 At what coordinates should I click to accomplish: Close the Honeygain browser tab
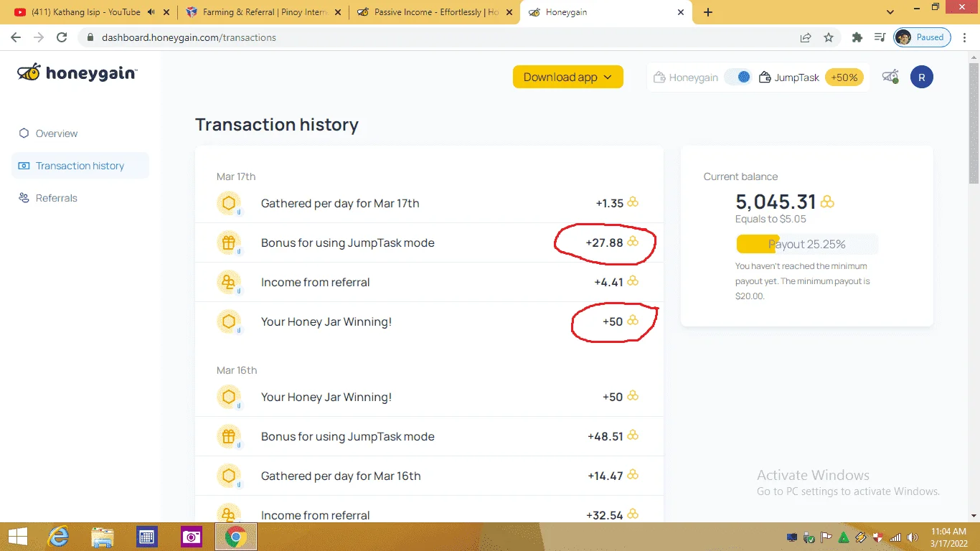tap(679, 12)
